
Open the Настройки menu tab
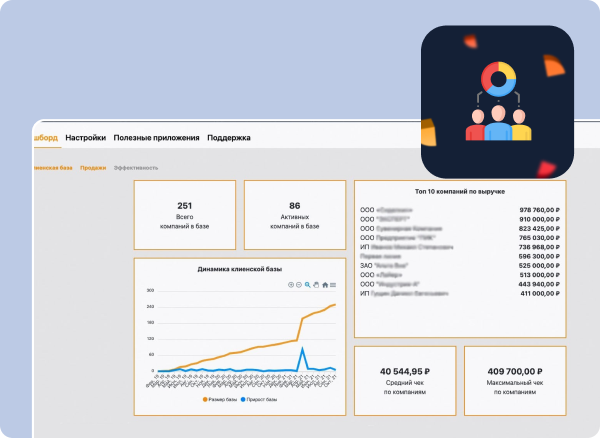point(86,138)
